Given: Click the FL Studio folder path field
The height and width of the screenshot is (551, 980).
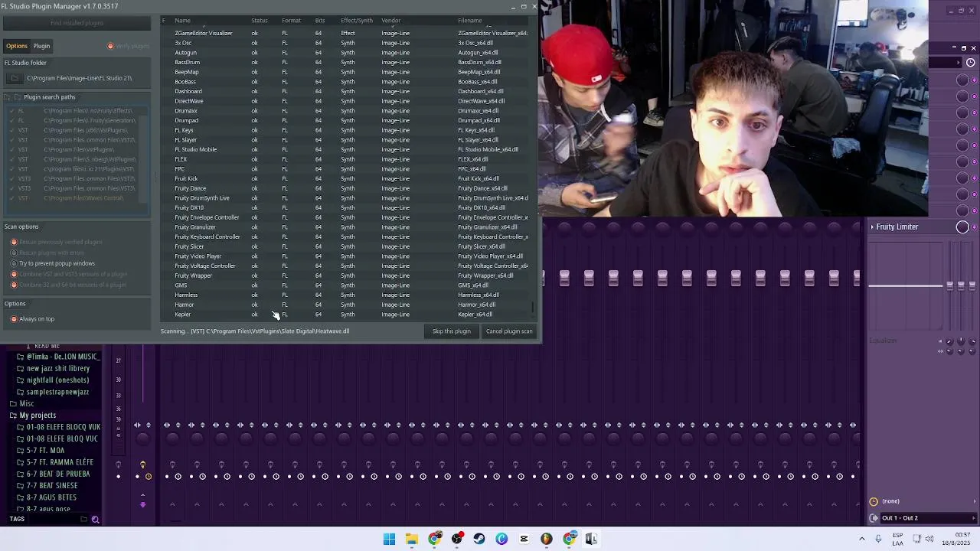Looking at the screenshot, I should click(x=87, y=78).
